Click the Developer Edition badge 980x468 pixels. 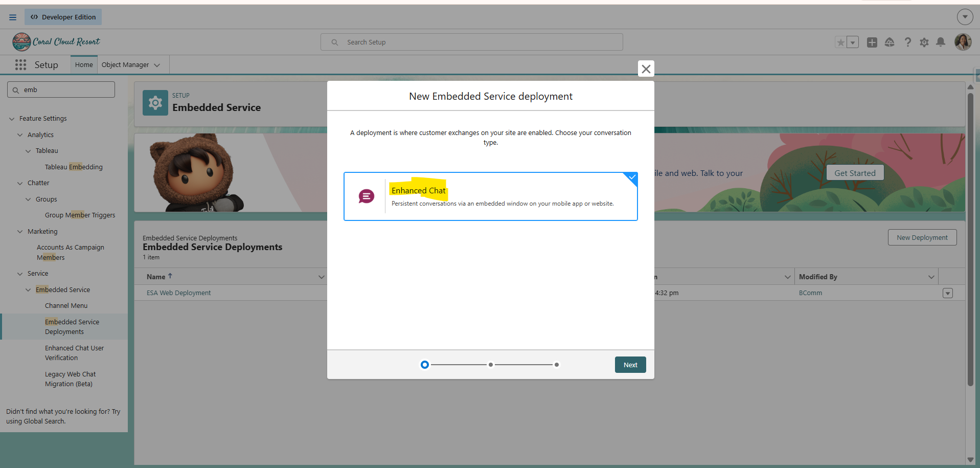(x=63, y=17)
